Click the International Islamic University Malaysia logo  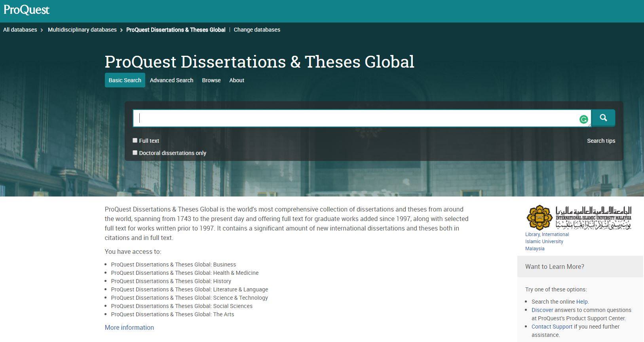578,217
